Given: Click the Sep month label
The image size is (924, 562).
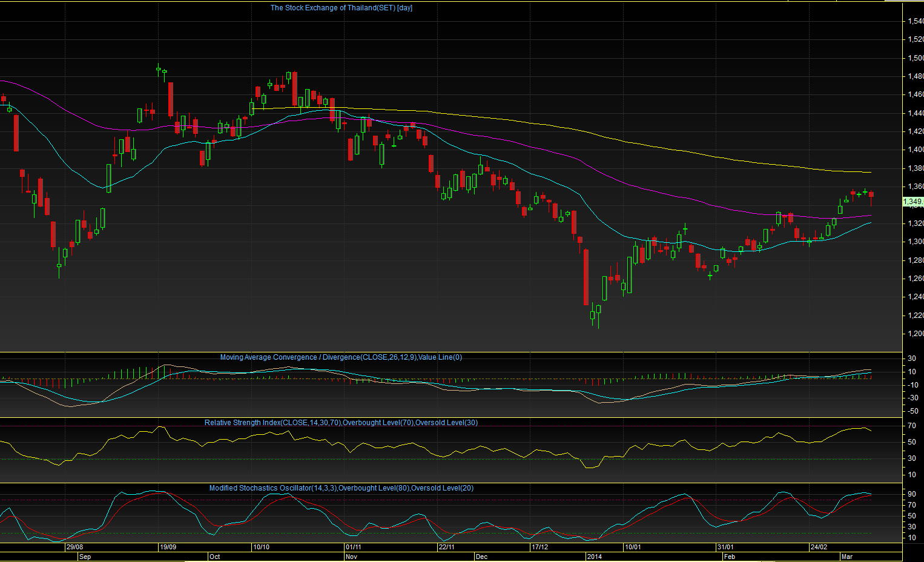Looking at the screenshot, I should coord(85,557).
